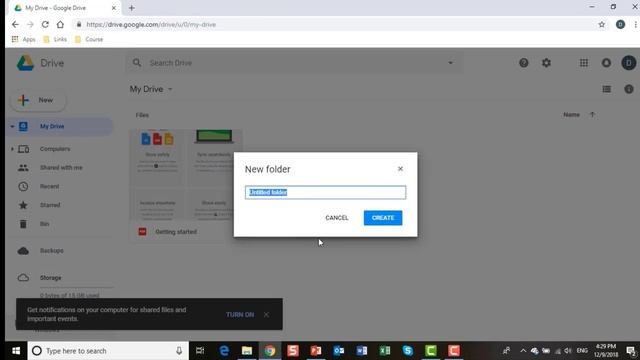
Task: Click the search magnifier icon
Action: [137, 63]
